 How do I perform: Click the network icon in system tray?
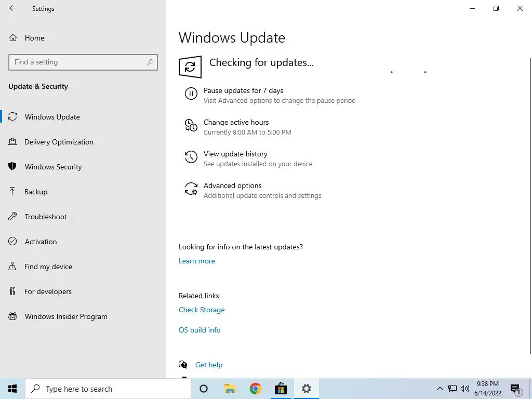coord(453,389)
